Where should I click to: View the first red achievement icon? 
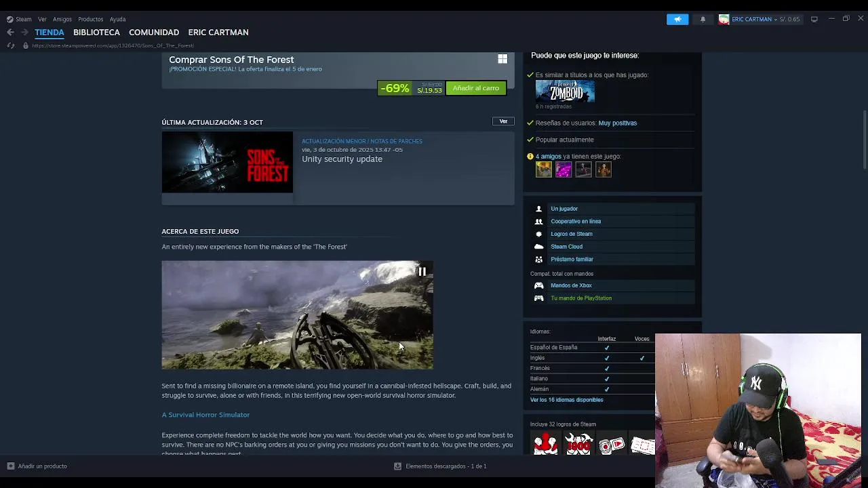coord(546,444)
